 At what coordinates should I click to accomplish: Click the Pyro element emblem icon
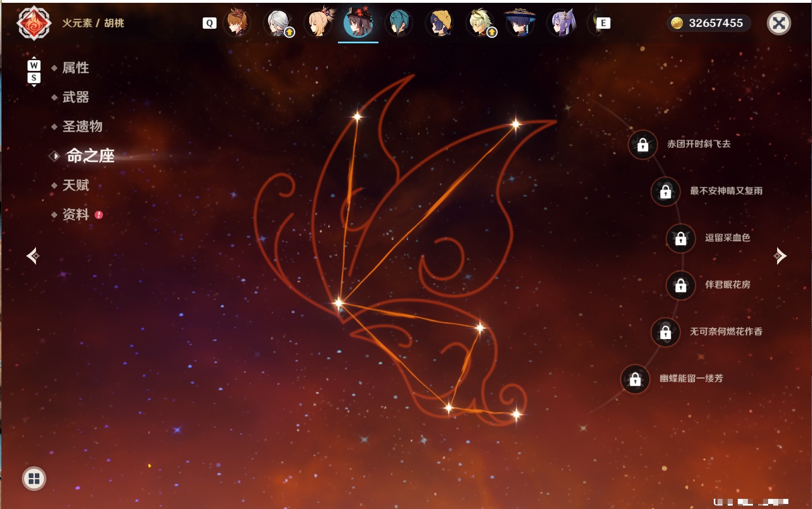click(x=34, y=23)
